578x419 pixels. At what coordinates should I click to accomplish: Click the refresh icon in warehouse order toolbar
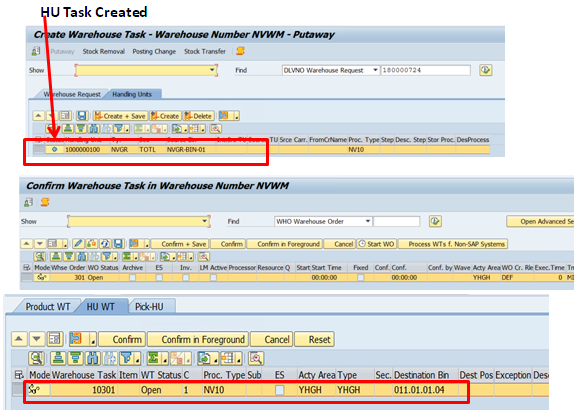click(x=105, y=244)
